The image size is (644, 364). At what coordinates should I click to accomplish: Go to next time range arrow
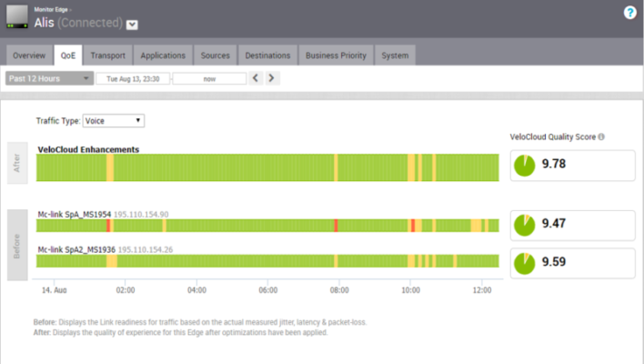(x=272, y=78)
